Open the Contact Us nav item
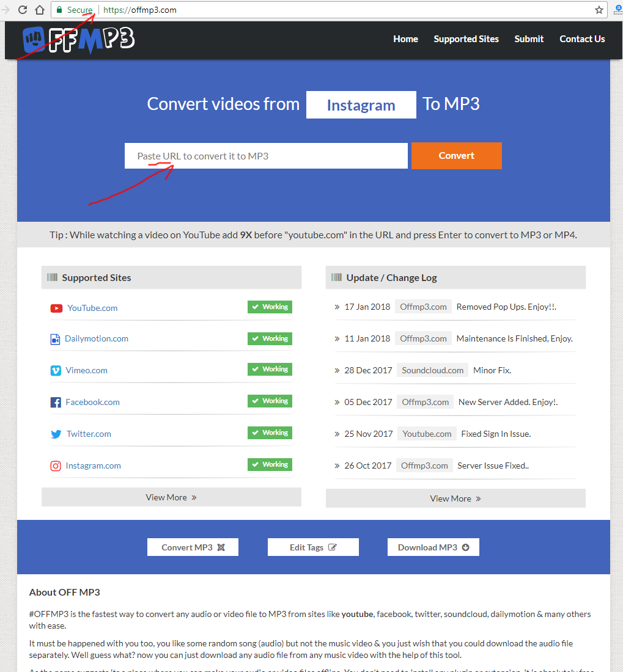Viewport: 623px width, 672px height. [582, 39]
